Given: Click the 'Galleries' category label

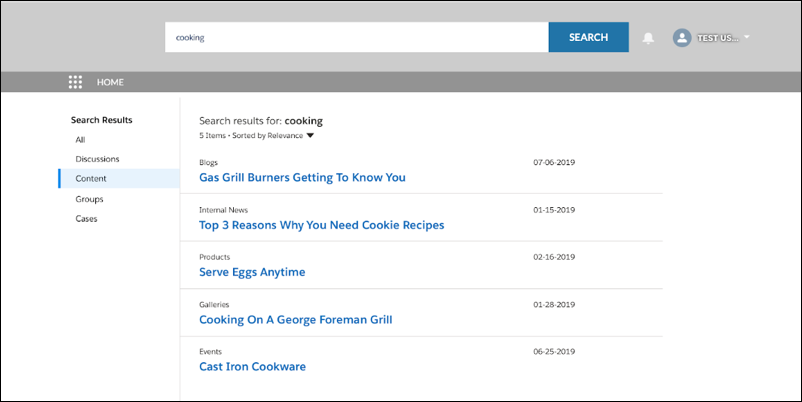Looking at the screenshot, I should pos(214,305).
